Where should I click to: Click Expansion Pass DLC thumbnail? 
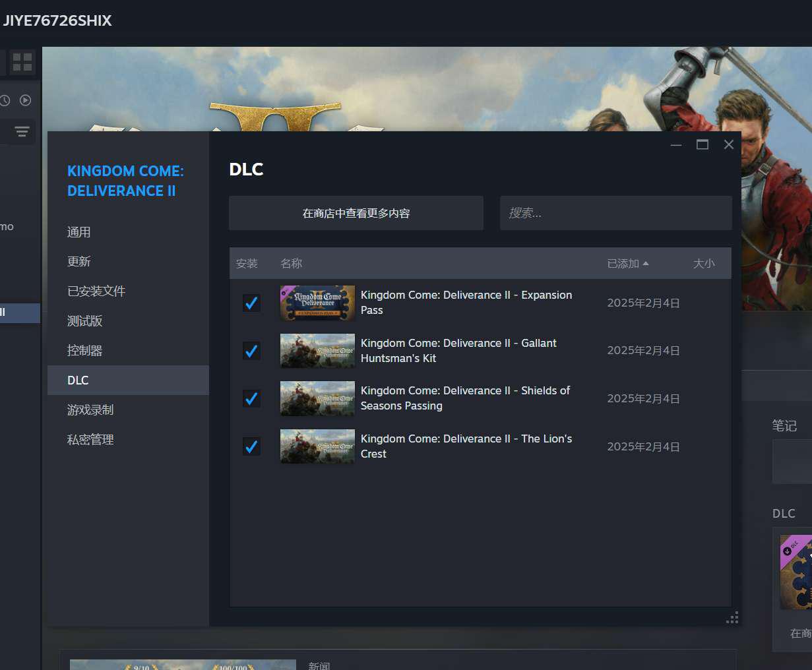pyautogui.click(x=318, y=303)
